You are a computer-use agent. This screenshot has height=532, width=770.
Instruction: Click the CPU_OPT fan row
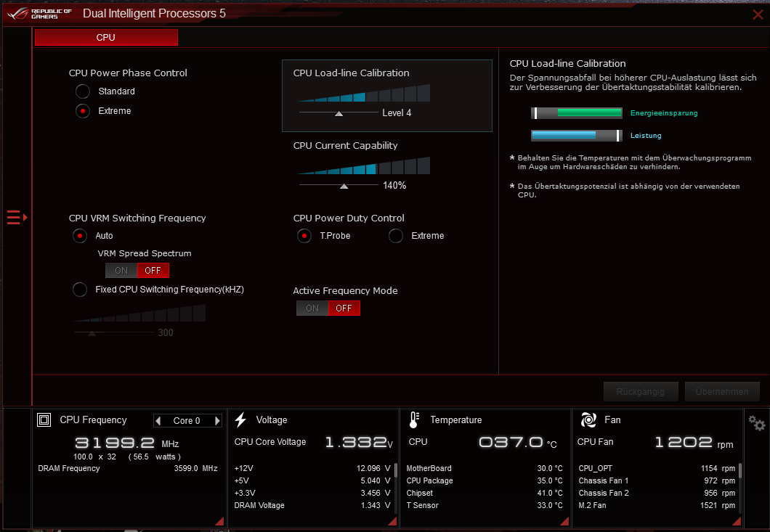click(657, 468)
